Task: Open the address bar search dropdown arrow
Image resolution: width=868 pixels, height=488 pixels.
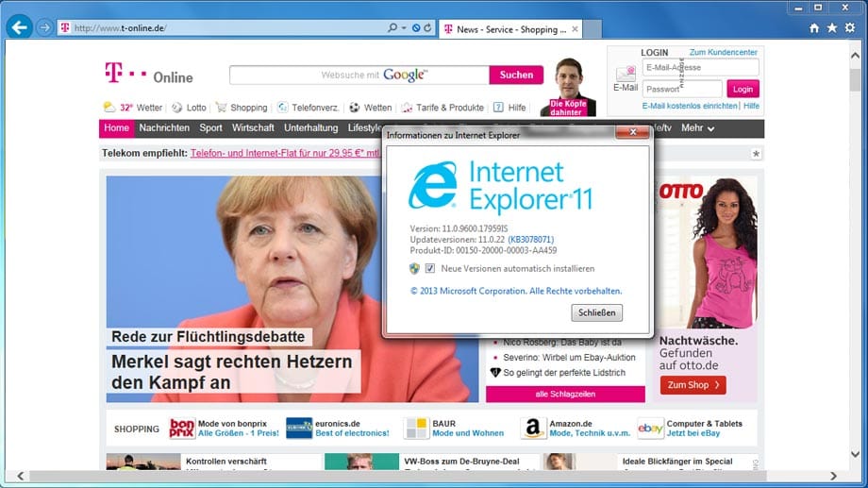Action: 404,27
